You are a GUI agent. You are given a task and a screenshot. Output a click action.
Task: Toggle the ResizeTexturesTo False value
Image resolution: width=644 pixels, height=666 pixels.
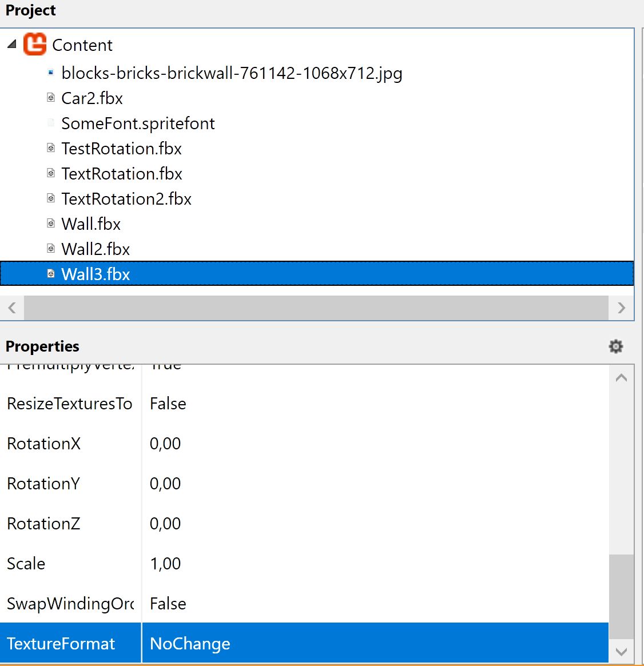click(168, 404)
